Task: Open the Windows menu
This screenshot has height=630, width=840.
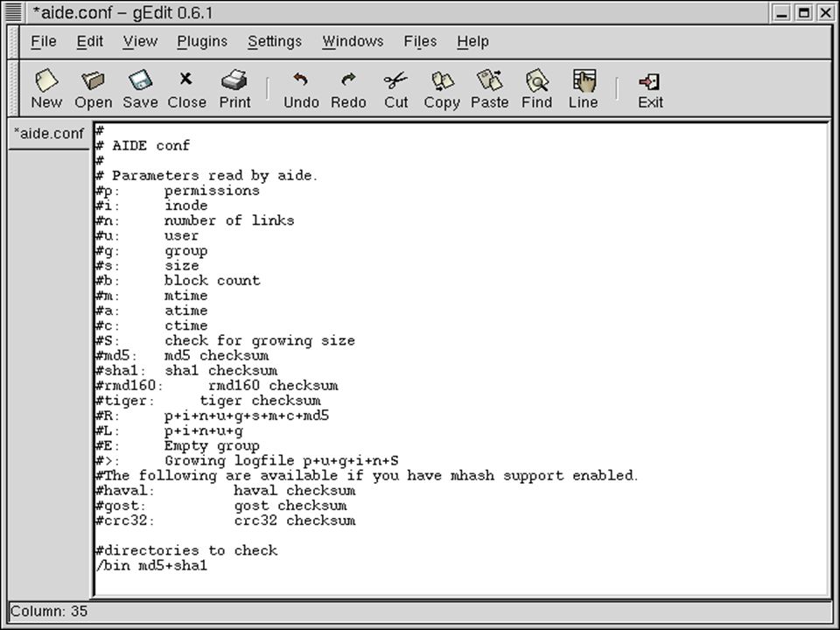Action: tap(353, 41)
